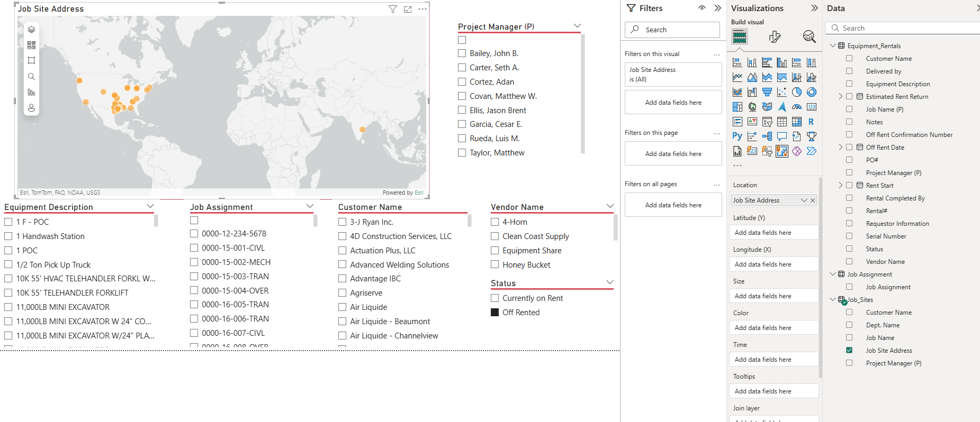Screen dimensions: 980x422
Task: Select the Honey Bucket vendor checkbox
Action: tap(495, 265)
